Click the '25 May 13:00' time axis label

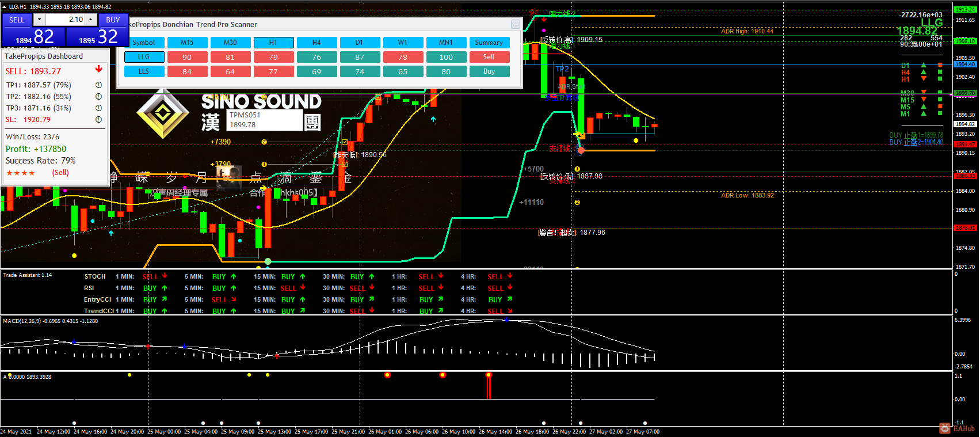click(276, 431)
